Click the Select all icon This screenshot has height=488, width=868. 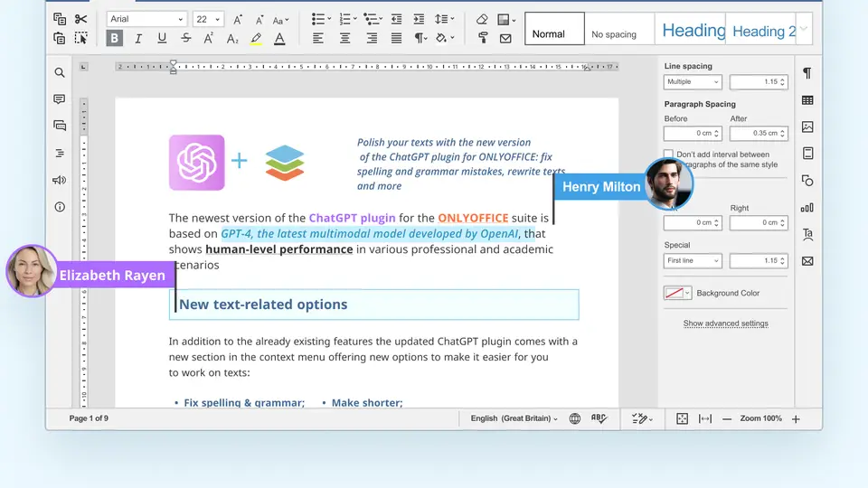[80, 38]
